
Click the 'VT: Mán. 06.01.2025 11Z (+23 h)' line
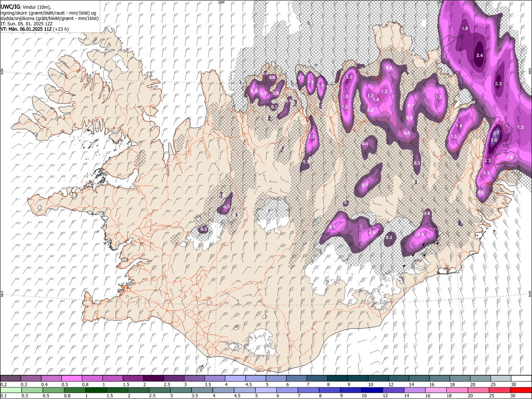click(x=34, y=29)
